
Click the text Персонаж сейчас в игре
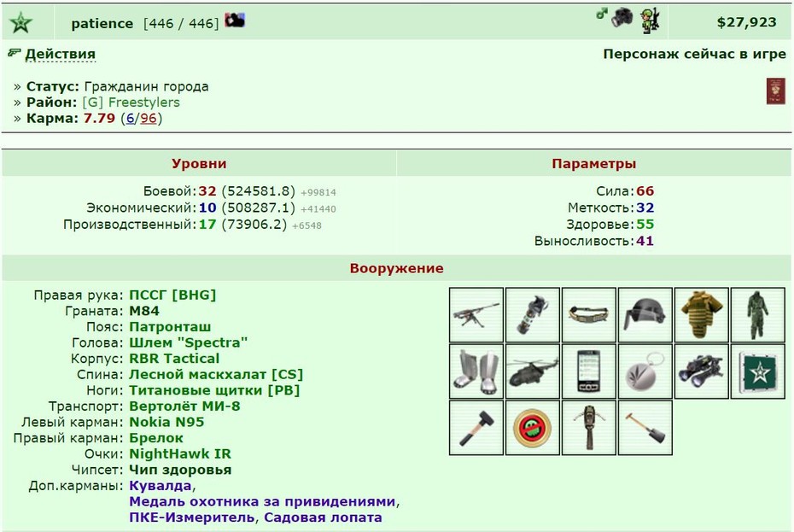[x=695, y=54]
